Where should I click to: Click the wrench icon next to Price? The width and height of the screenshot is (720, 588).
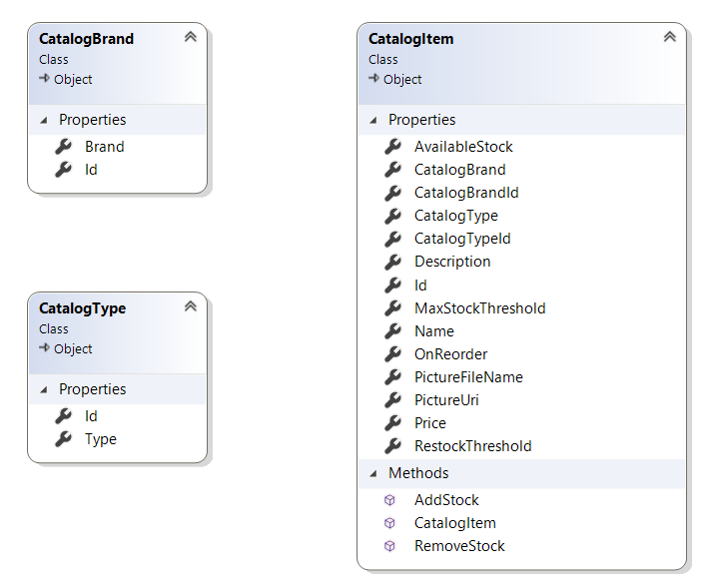(393, 422)
